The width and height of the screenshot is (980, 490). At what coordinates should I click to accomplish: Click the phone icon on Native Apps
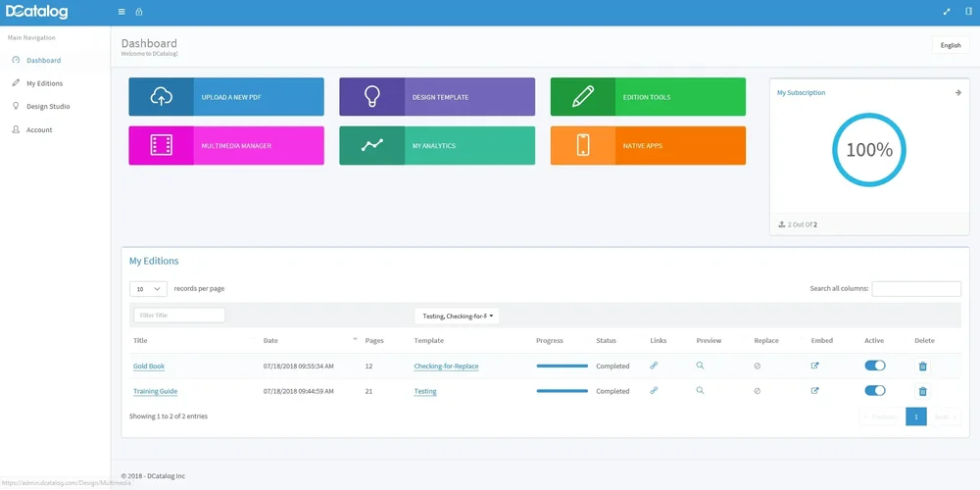pyautogui.click(x=583, y=145)
